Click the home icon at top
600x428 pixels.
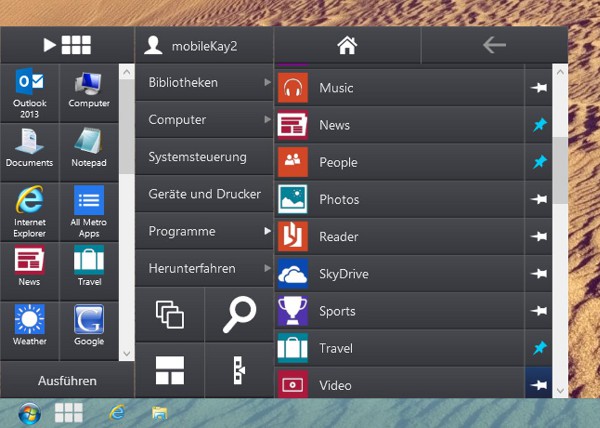click(x=347, y=45)
